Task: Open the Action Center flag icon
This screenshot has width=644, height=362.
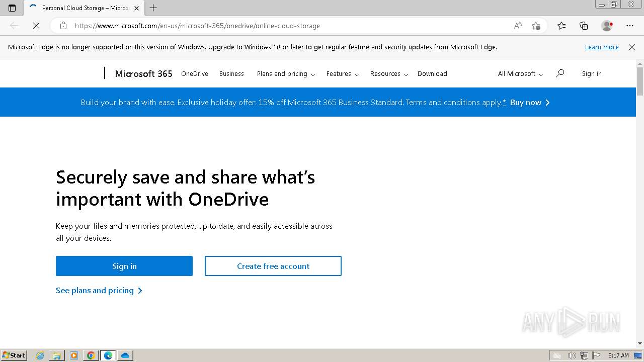Action: [x=596, y=355]
